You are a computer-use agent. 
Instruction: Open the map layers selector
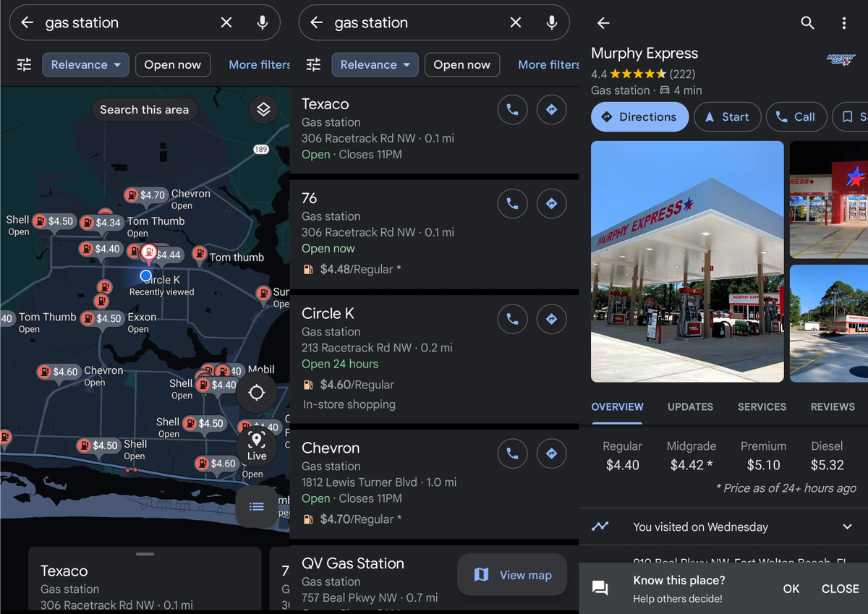pos(263,109)
